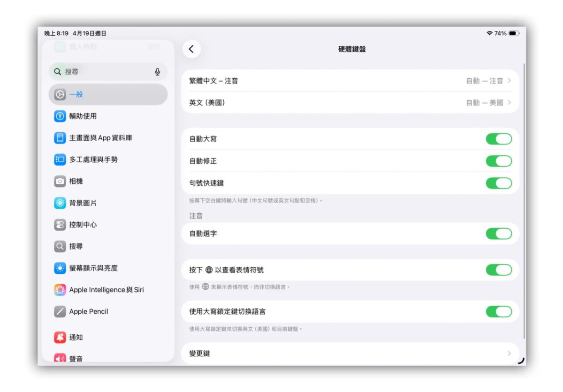Open 變更鍵 label
This screenshot has width=563, height=392.
[200, 353]
